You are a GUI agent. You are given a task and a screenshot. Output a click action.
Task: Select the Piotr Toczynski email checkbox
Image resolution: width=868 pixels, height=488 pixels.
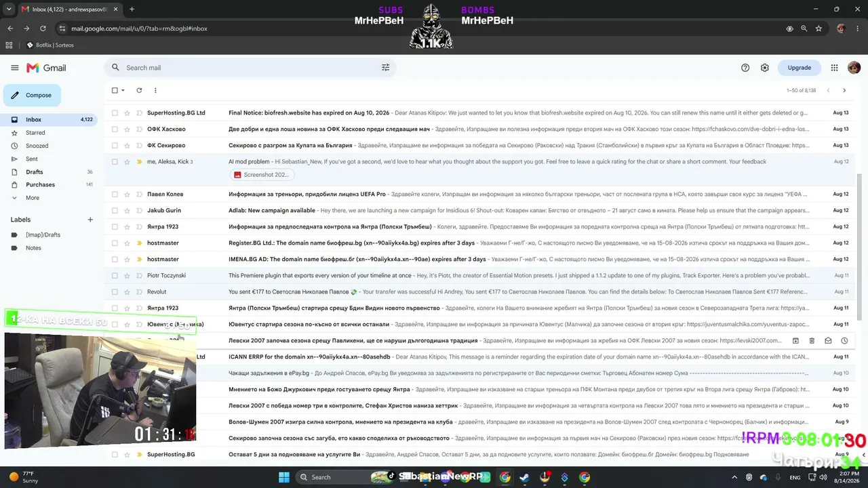[x=115, y=276]
